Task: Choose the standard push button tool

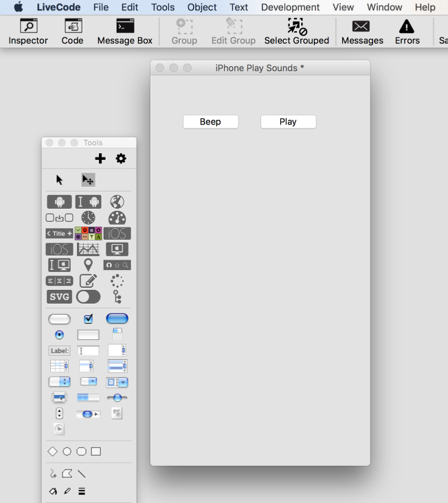Action: tap(59, 319)
